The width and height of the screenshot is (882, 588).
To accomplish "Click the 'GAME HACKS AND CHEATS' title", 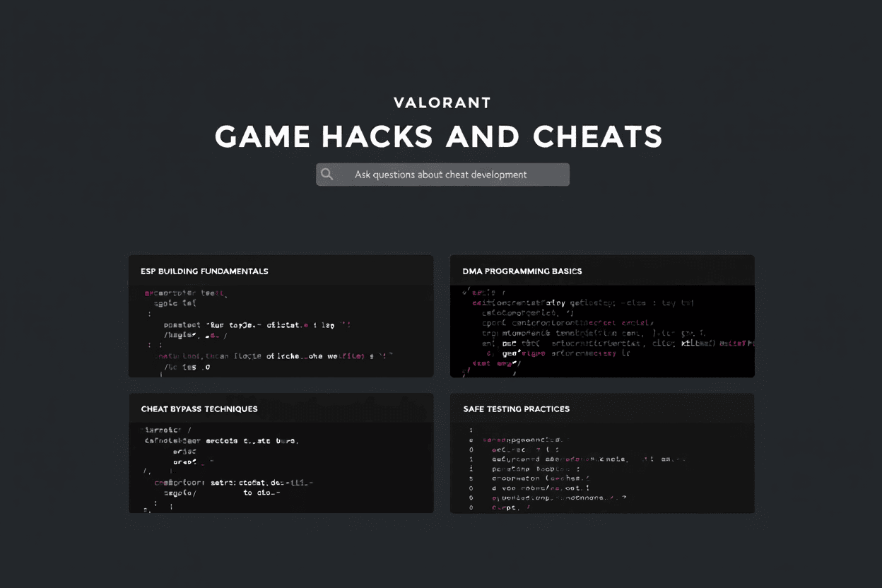I will [x=439, y=137].
